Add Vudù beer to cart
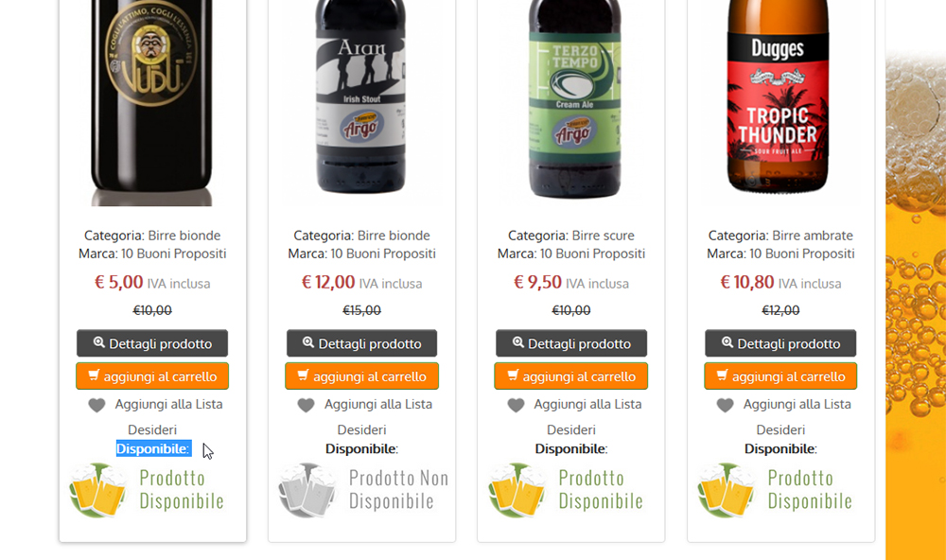Screen dimensions: 946x560 [x=152, y=376]
